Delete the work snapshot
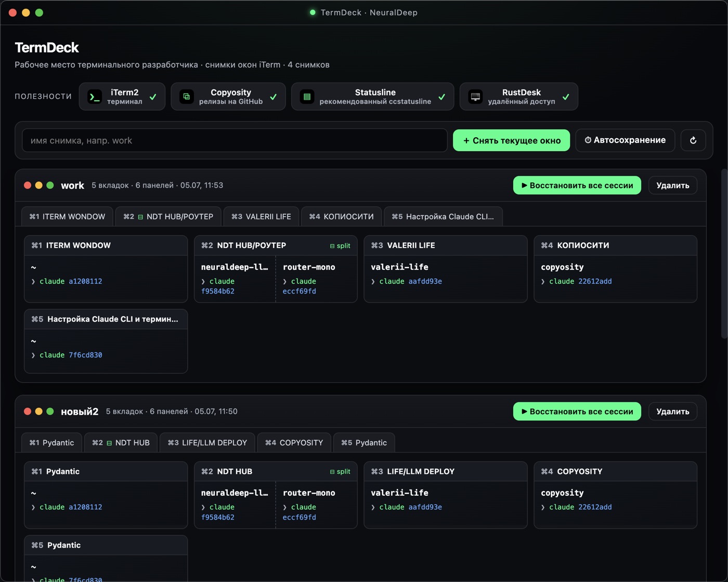This screenshot has width=728, height=582. pyautogui.click(x=673, y=186)
